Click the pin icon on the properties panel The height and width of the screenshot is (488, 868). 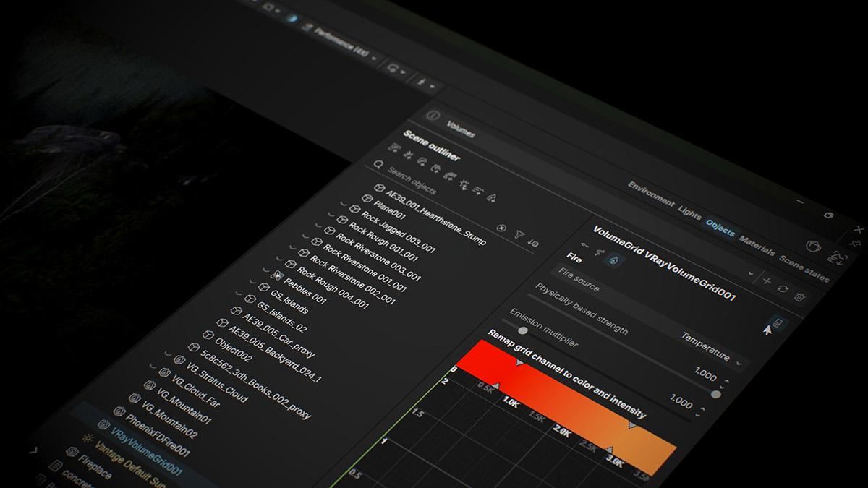coord(856,243)
